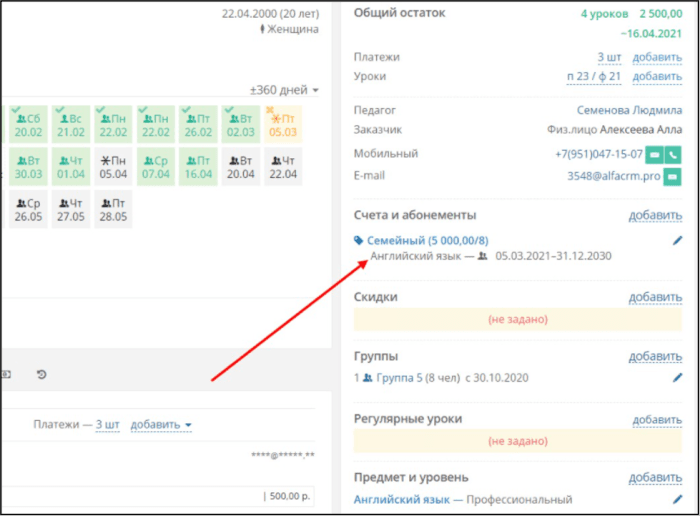Viewport: 700px width, 516px height.
Task: Select the lesson tile Пт 05.03
Action: pos(283,125)
